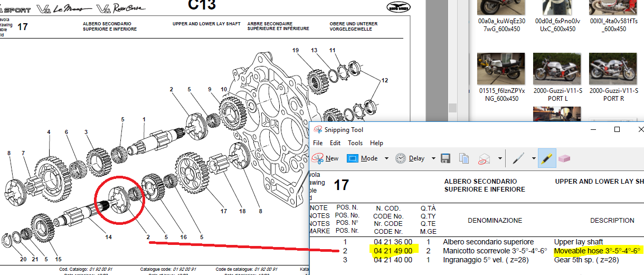The width and height of the screenshot is (644, 275).
Task: Click 'OBERE UND UNTERER' German title in PDF
Action: coord(353,24)
